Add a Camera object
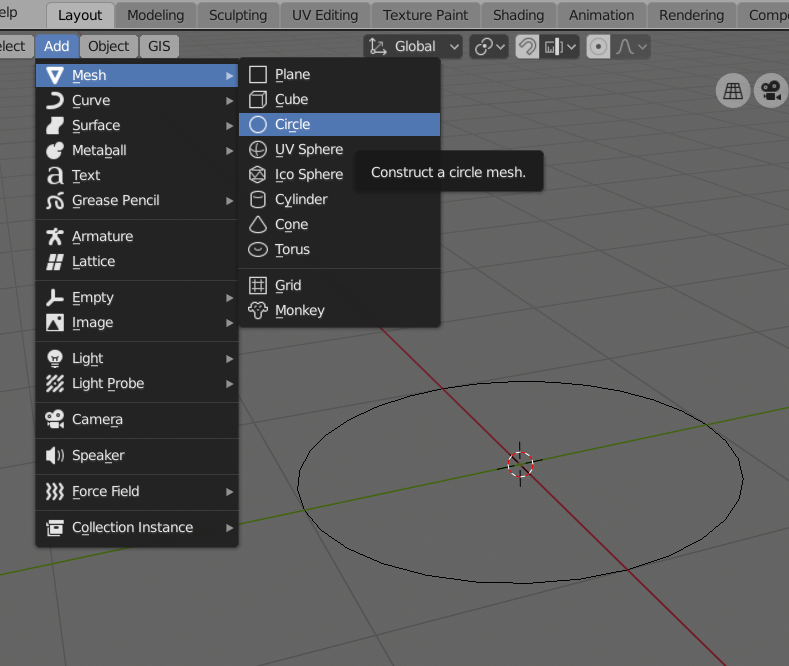 click(x=137, y=420)
